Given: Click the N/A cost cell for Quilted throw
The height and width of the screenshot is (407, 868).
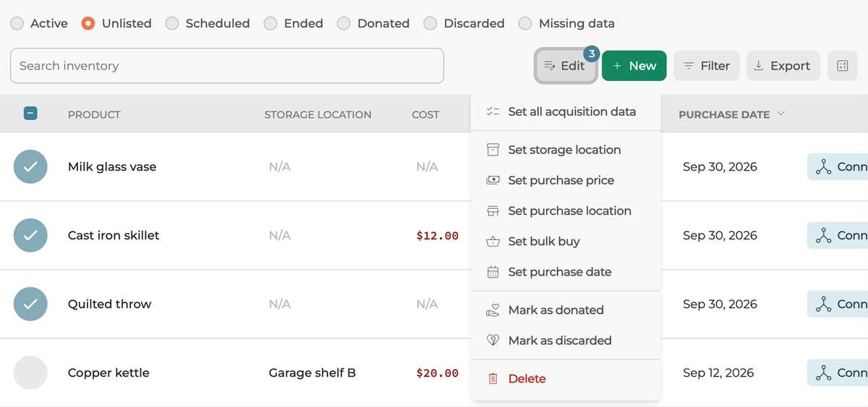Looking at the screenshot, I should click(x=427, y=304).
